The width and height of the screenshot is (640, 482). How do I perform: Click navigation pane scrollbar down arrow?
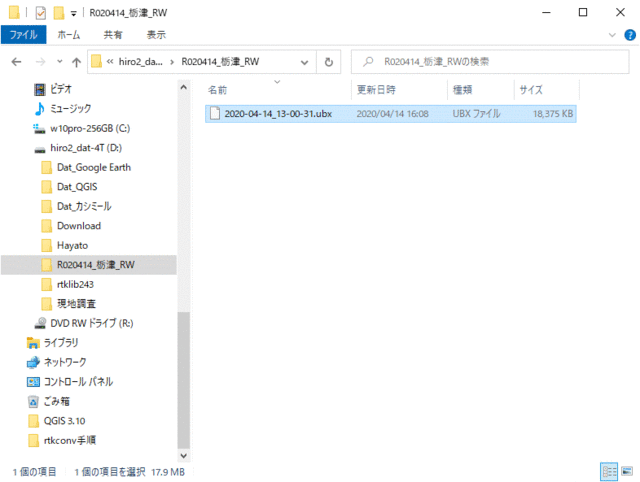click(x=184, y=455)
